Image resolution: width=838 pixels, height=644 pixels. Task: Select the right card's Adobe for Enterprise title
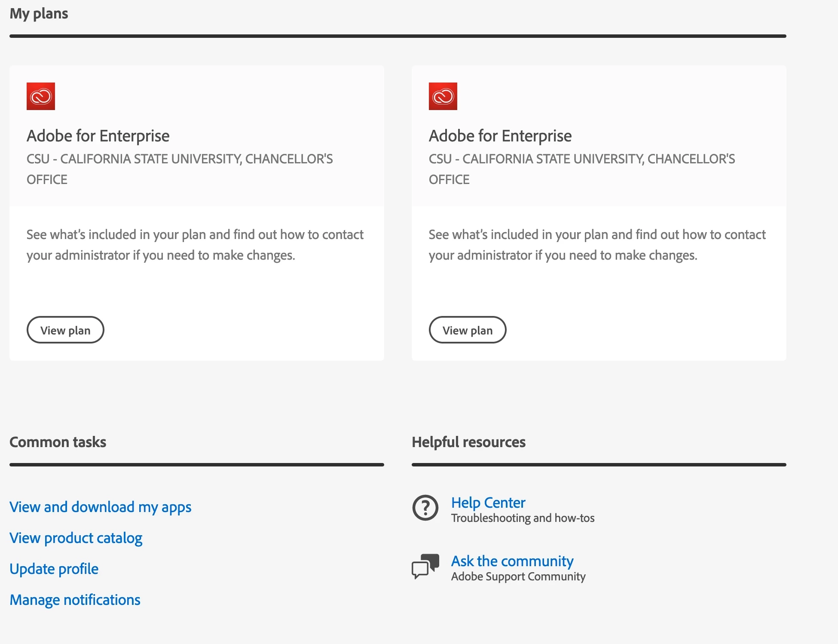click(500, 136)
